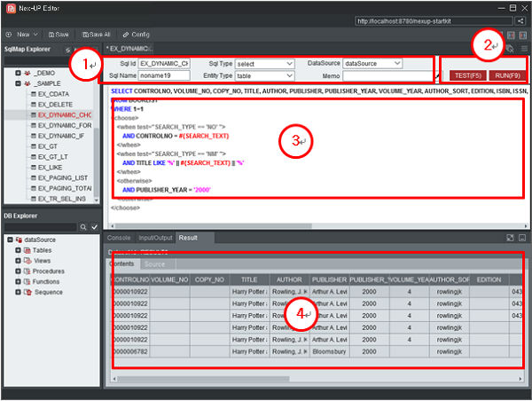Select the EX_DYNAMIC editor tab

coord(129,49)
